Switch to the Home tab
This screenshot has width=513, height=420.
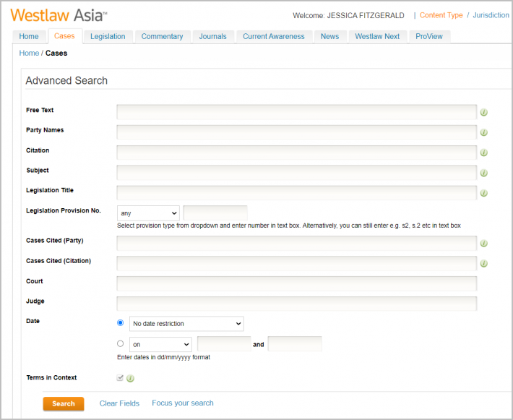click(x=29, y=36)
